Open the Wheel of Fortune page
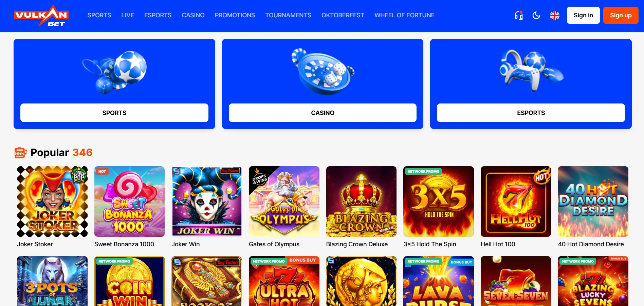This screenshot has width=644, height=306. (404, 15)
